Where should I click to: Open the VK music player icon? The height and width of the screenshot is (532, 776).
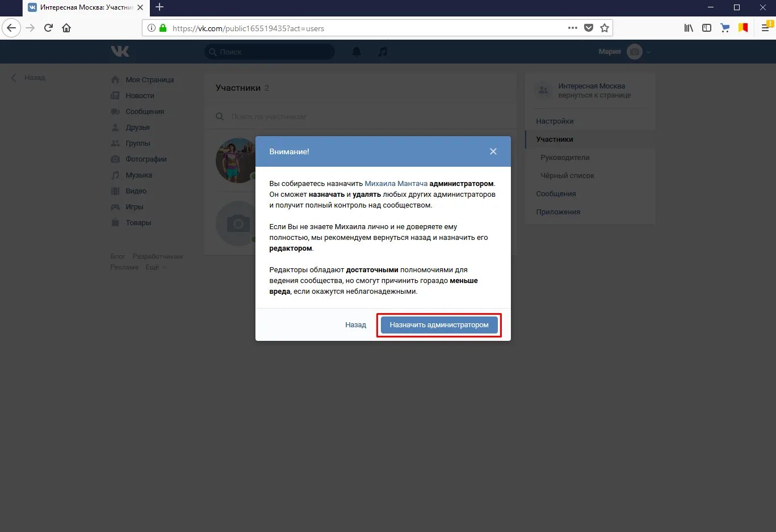click(x=383, y=52)
